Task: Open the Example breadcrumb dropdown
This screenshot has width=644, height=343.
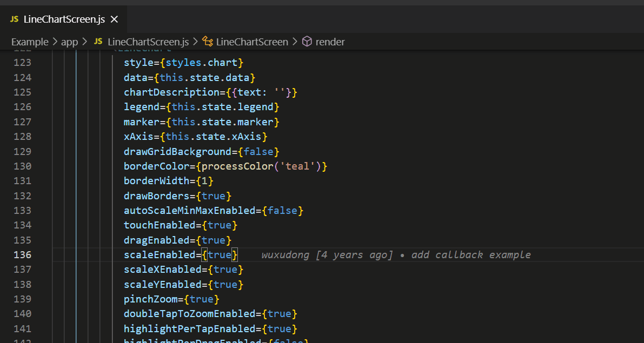Action: point(30,42)
